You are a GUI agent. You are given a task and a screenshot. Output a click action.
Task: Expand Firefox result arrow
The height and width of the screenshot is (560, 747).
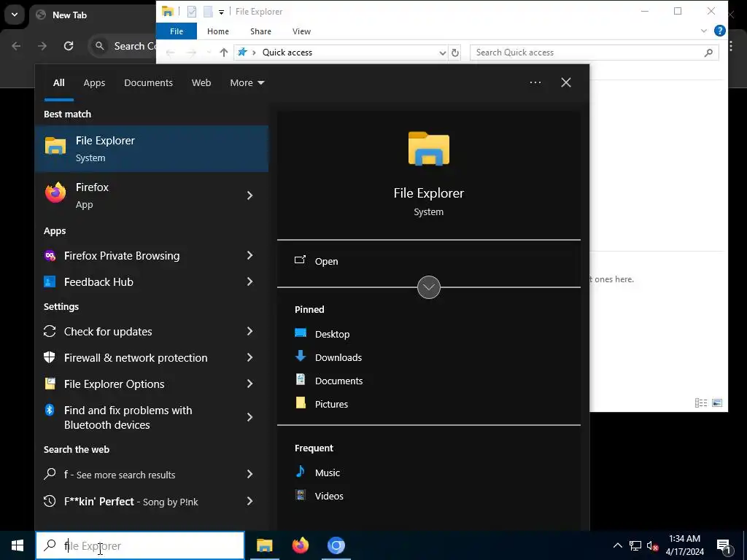coord(249,195)
